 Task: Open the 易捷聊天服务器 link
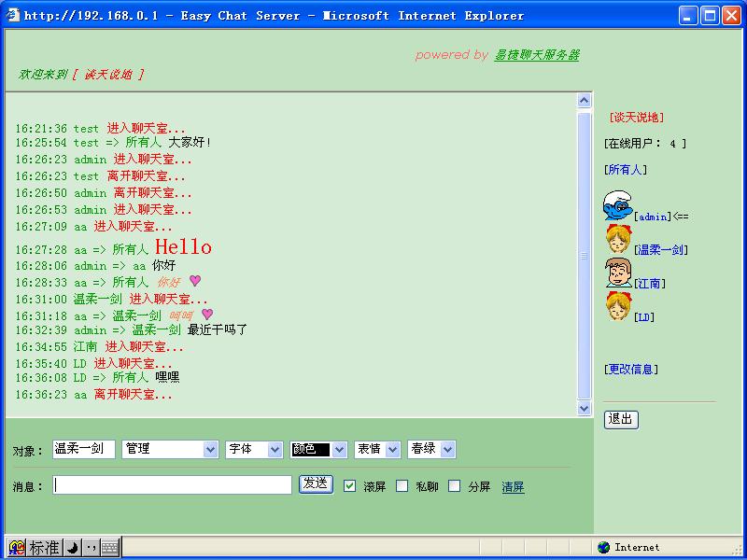pyautogui.click(x=537, y=55)
